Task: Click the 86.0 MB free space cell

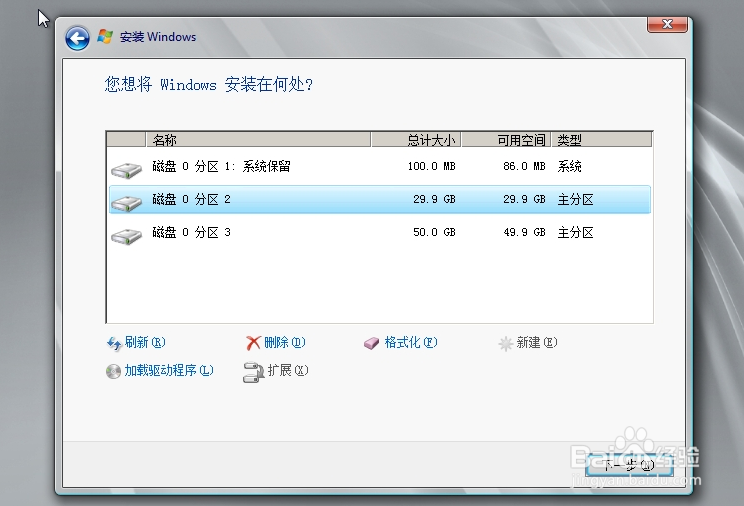Action: click(x=524, y=167)
